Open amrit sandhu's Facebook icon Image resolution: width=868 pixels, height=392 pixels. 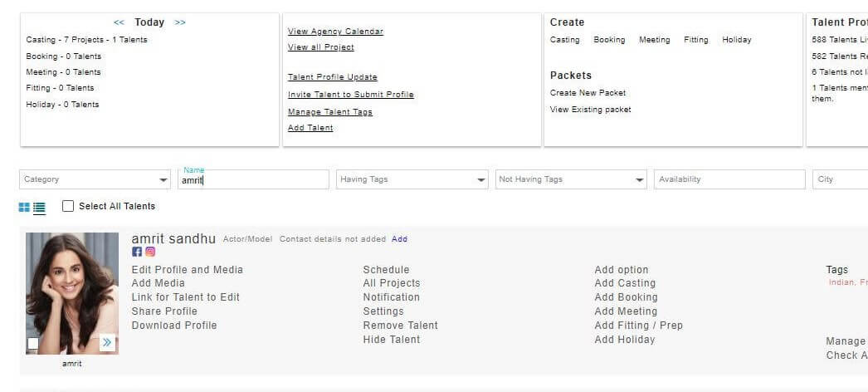(x=137, y=252)
